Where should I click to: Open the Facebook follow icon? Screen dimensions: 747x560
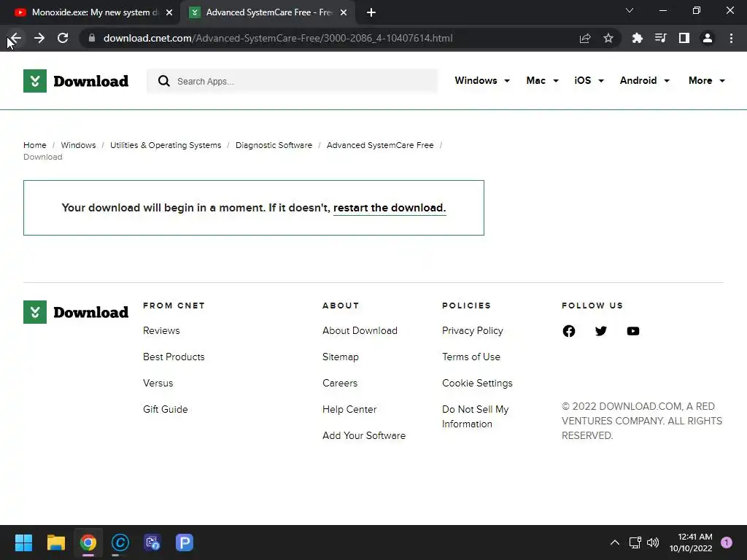tap(569, 331)
